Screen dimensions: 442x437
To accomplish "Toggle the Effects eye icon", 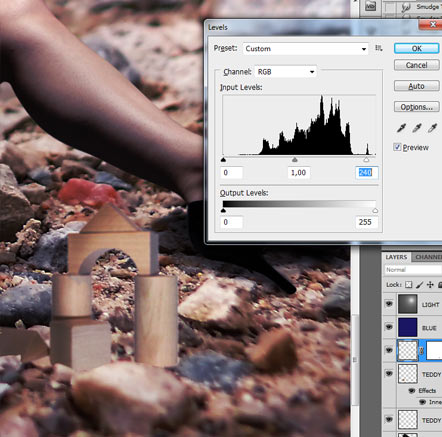I will coord(412,391).
